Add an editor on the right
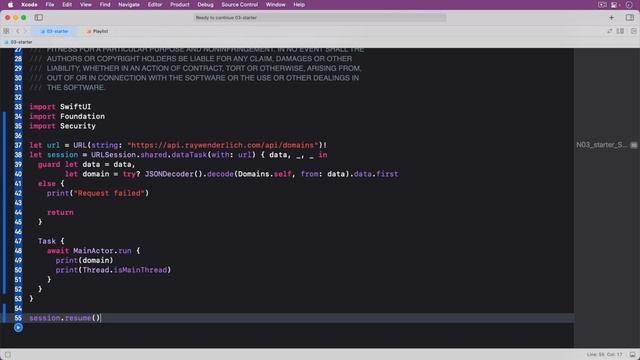 tap(633, 31)
